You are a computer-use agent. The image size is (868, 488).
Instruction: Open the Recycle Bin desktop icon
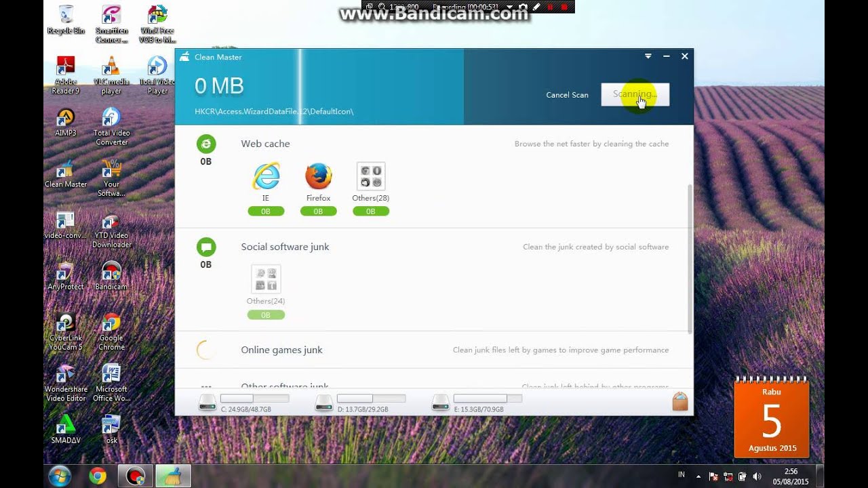coord(66,20)
